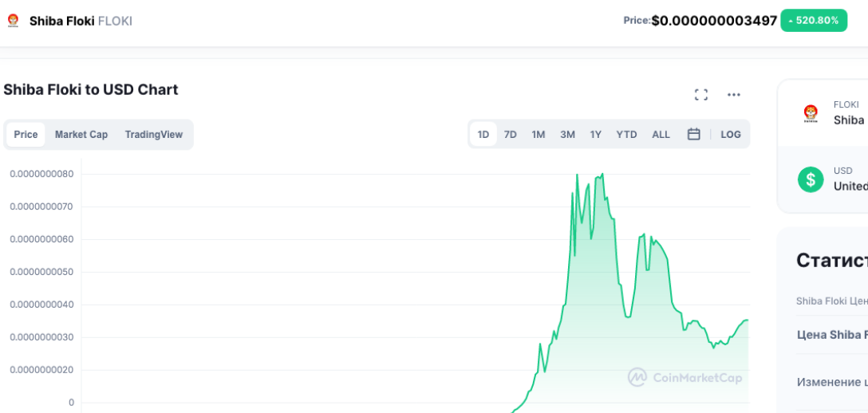Show ALL time price history
868x413 pixels.
(661, 134)
